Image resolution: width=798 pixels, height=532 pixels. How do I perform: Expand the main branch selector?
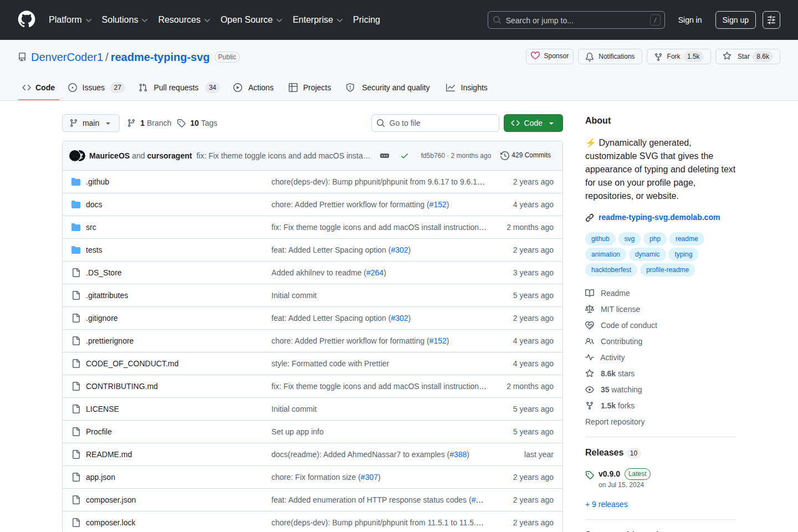coord(90,122)
